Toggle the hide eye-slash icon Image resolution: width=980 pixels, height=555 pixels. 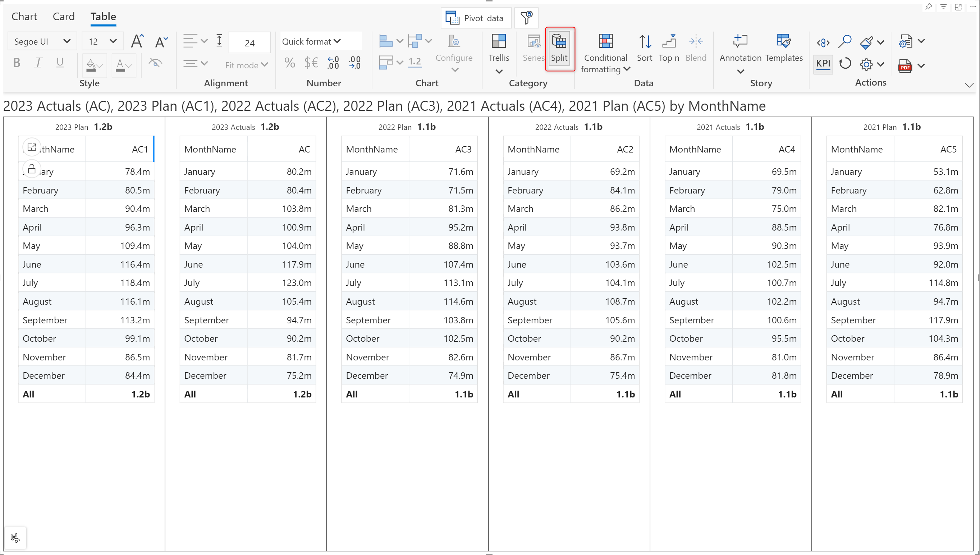pyautogui.click(x=155, y=63)
